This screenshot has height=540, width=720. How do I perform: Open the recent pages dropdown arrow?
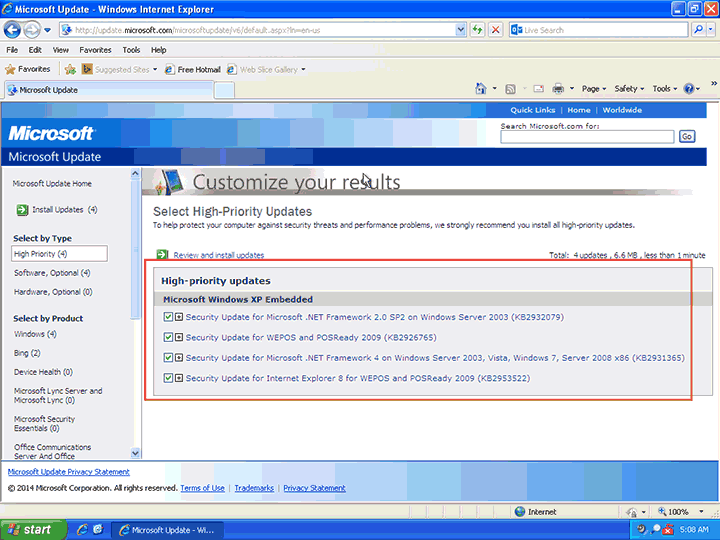[48, 31]
